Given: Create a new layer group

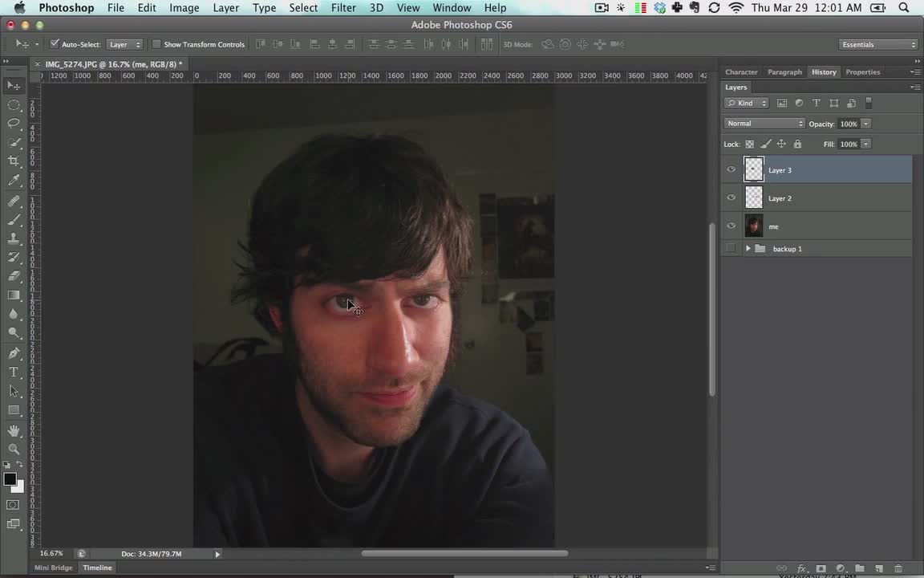Looking at the screenshot, I should [859, 568].
